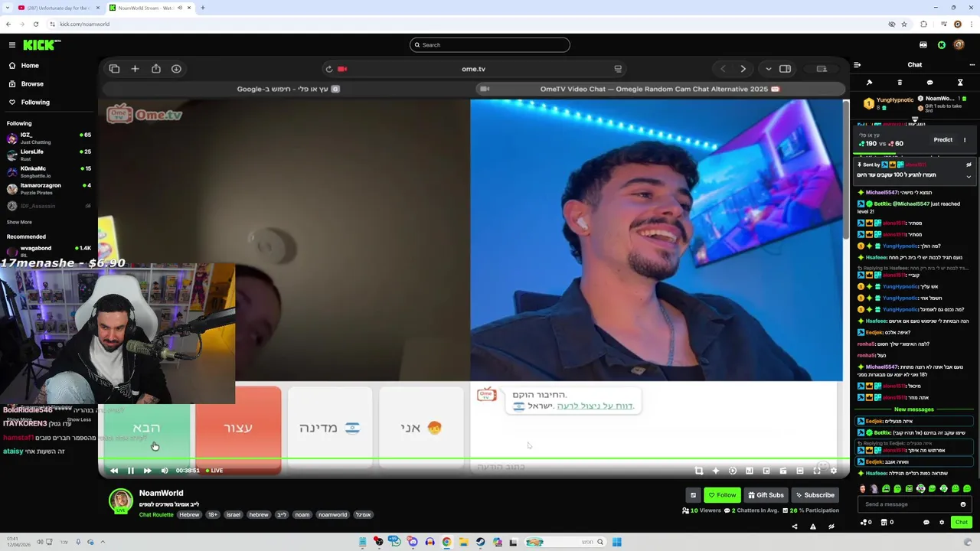Rewind the stream using the player rewind icon

pyautogui.click(x=114, y=471)
